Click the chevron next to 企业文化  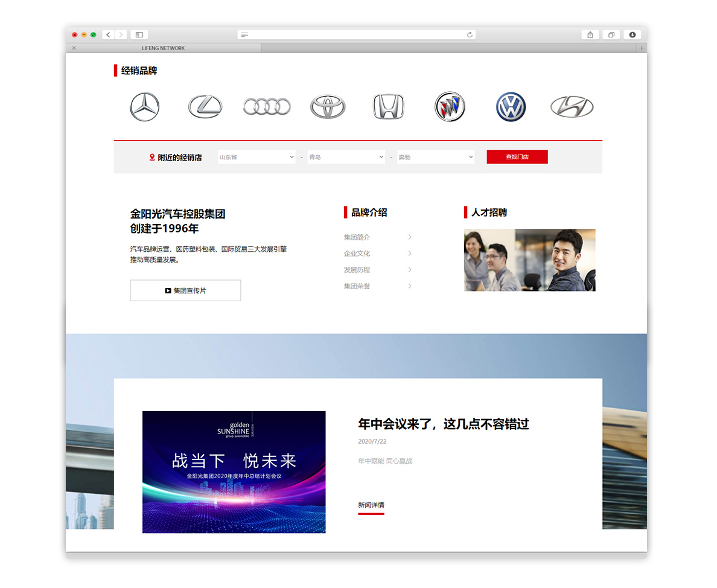click(x=410, y=254)
